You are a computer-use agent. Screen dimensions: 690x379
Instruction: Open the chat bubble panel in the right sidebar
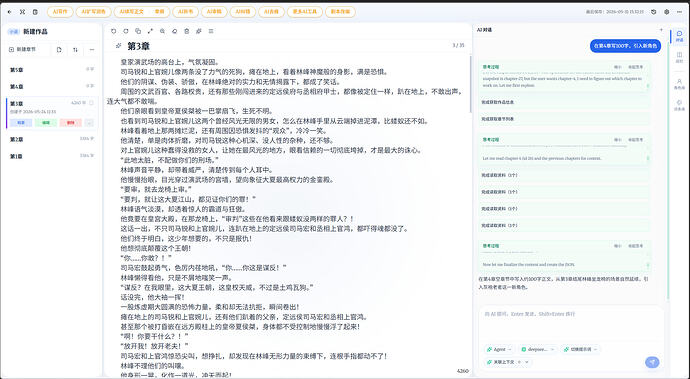point(679,36)
